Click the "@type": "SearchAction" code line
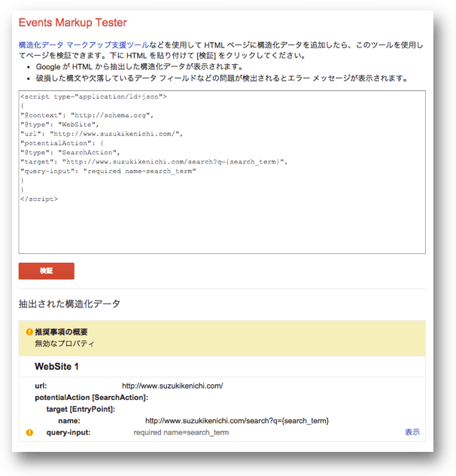Image resolution: width=456 pixels, height=476 pixels. [70, 153]
